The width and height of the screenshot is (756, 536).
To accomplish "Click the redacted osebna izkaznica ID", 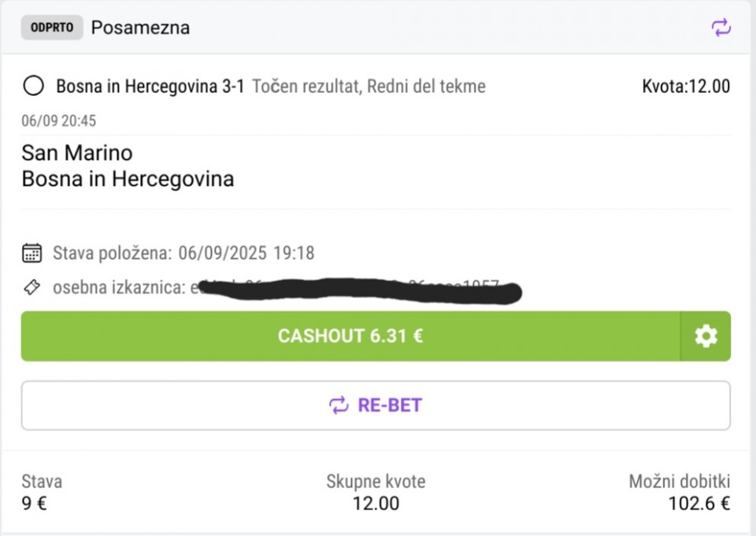I will [354, 289].
